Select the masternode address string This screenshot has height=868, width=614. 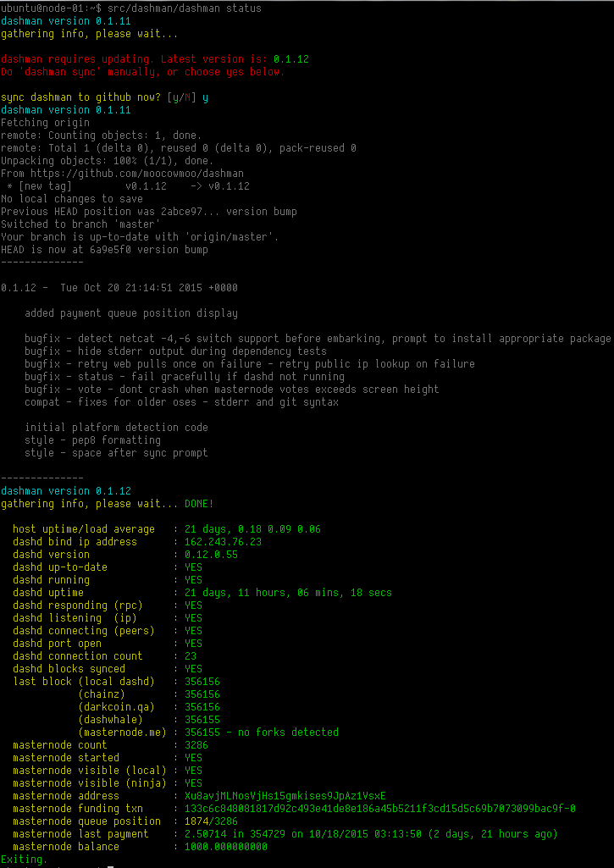coord(285,796)
